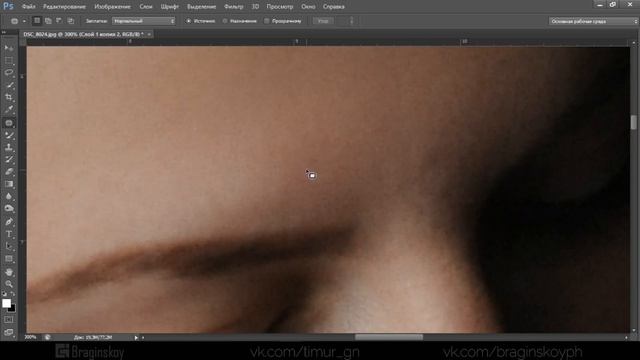Select the Pen tool

tap(9, 222)
